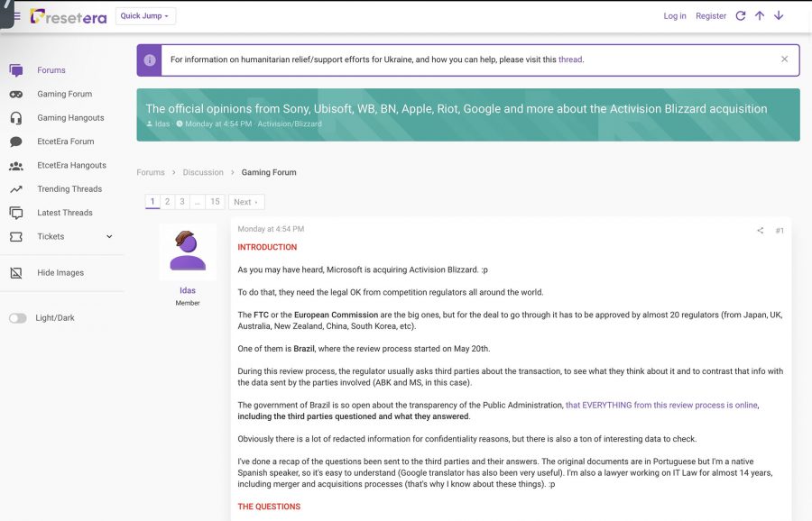Image resolution: width=812 pixels, height=521 pixels.
Task: Click the share post icon
Action: [x=761, y=231]
